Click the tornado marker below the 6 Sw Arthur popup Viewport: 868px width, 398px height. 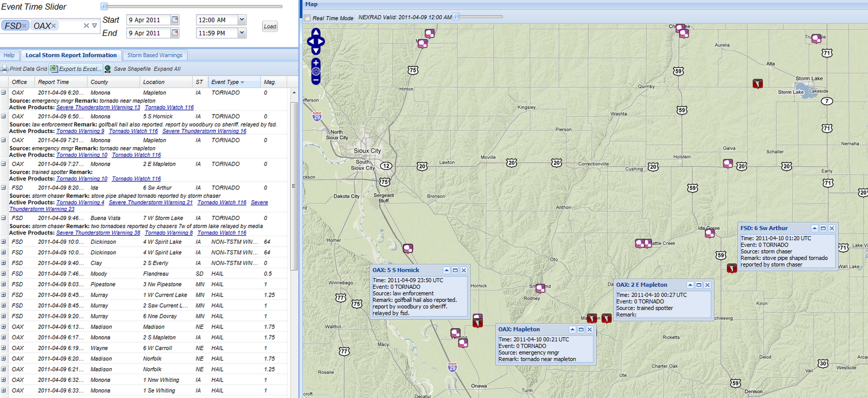point(732,268)
